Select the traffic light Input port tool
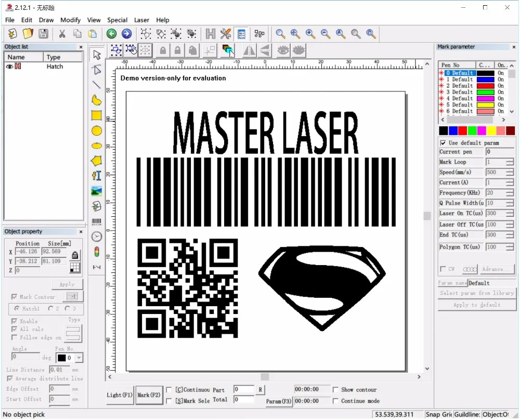 pyautogui.click(x=97, y=252)
